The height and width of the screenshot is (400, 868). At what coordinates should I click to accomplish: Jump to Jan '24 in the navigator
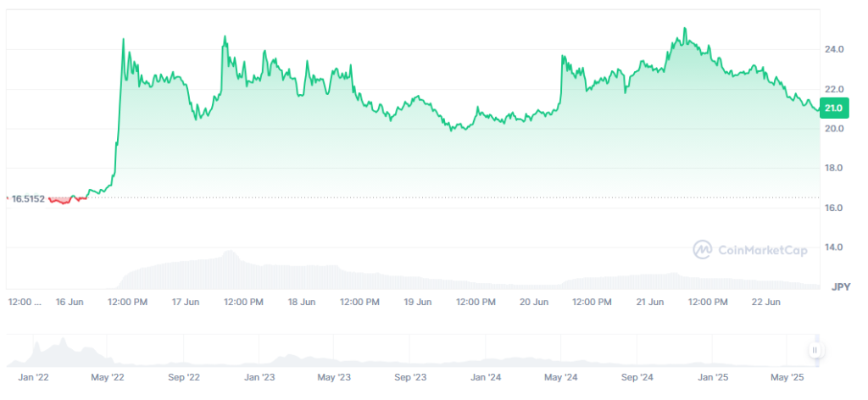(x=486, y=377)
